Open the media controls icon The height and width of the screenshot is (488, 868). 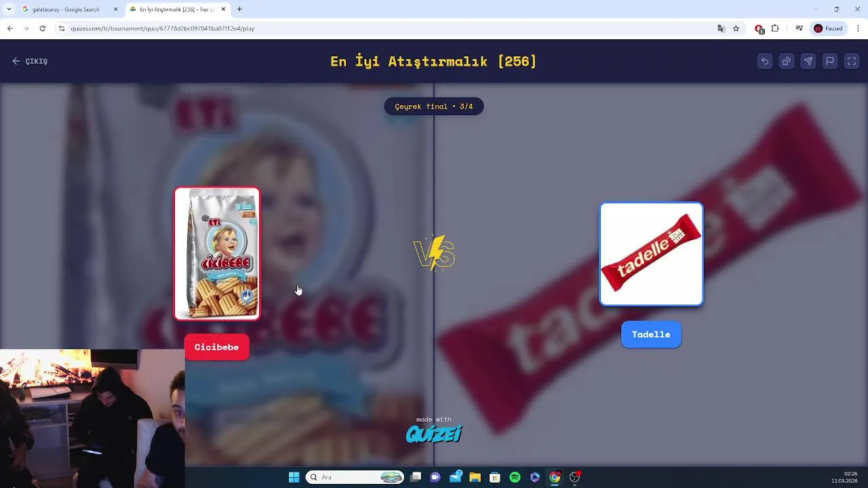click(800, 28)
